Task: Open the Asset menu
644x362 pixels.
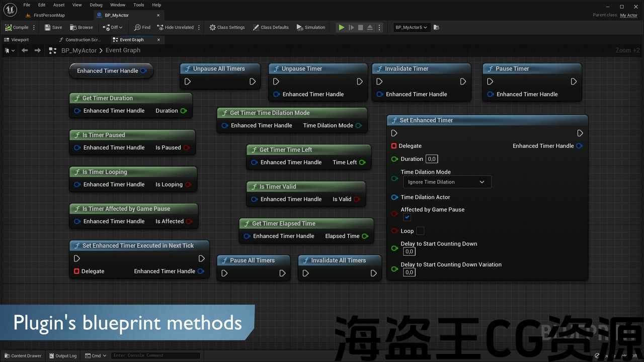Action: click(59, 5)
